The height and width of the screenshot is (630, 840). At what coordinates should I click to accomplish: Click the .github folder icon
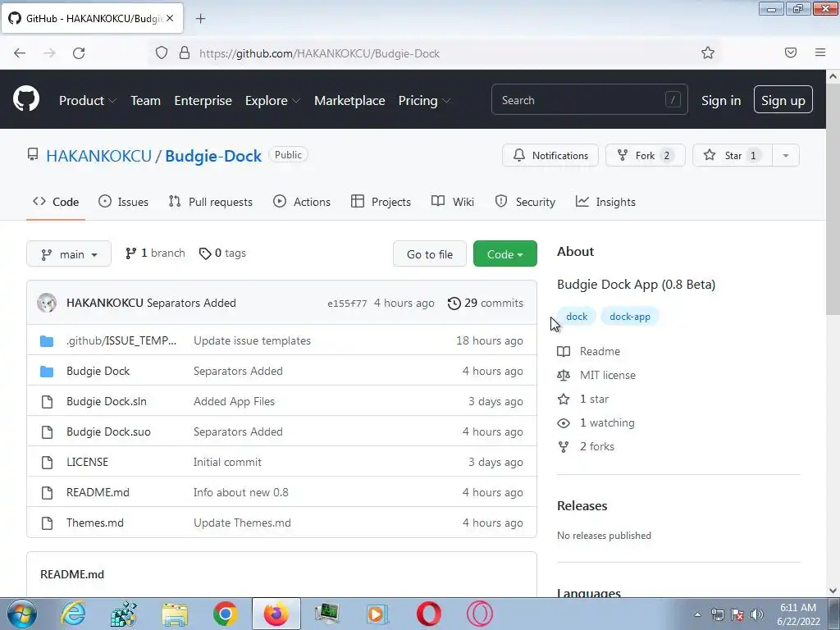(x=47, y=340)
